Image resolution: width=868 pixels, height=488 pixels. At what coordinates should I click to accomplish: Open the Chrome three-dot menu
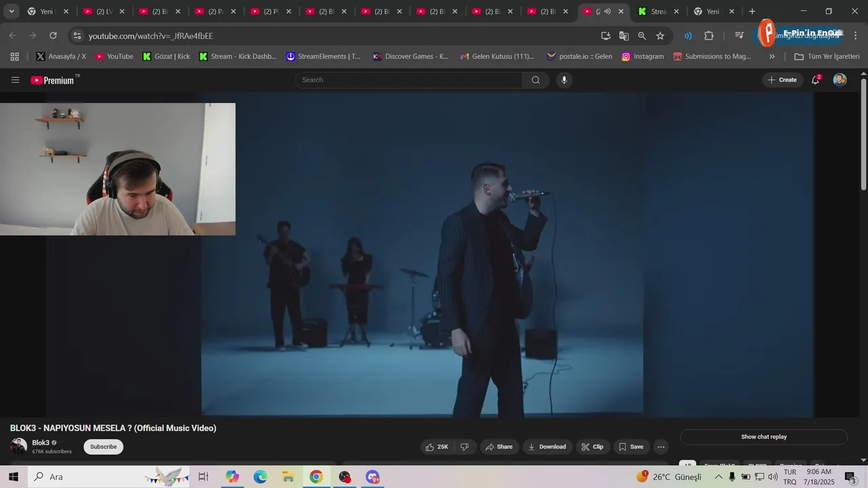tap(855, 35)
